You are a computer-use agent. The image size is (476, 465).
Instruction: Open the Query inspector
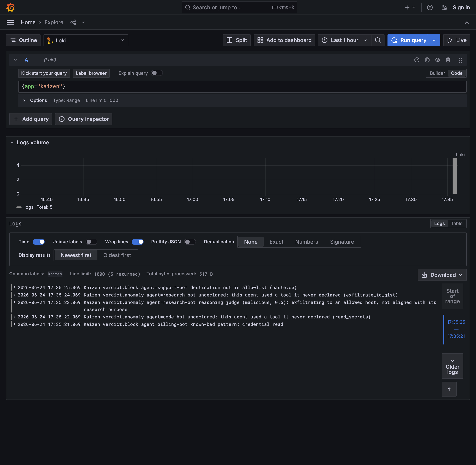coord(83,119)
